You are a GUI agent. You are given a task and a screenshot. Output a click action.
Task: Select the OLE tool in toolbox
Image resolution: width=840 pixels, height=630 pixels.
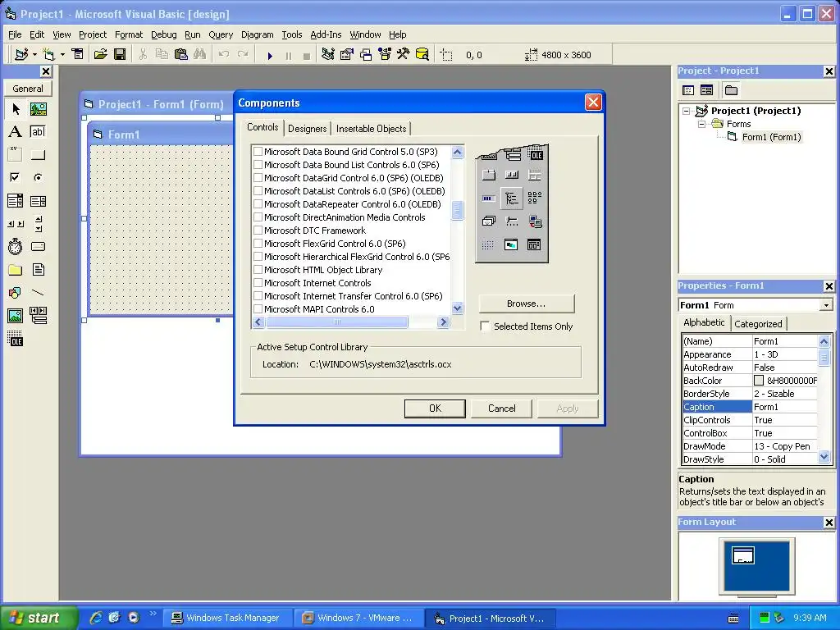(16, 339)
